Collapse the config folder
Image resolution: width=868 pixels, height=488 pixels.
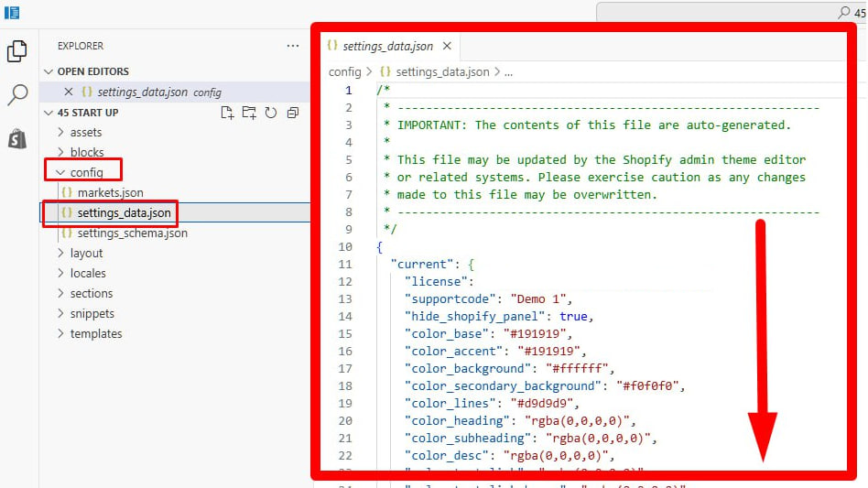coord(86,172)
